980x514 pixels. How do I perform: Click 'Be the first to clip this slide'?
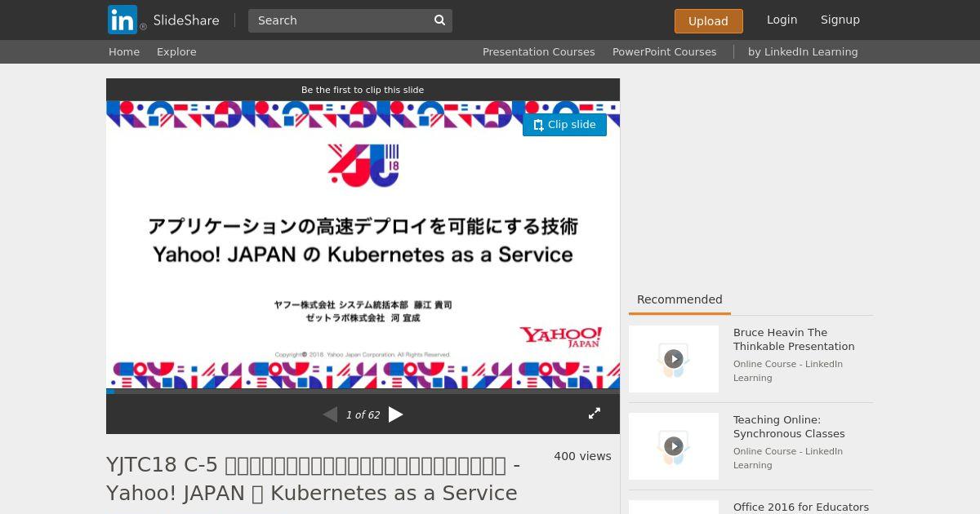point(363,90)
